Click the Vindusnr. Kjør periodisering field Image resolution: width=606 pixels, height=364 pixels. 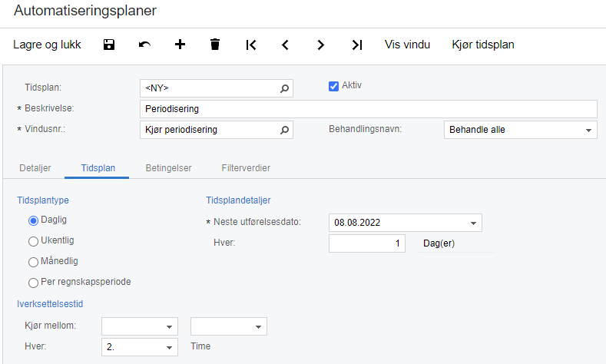pyautogui.click(x=217, y=130)
